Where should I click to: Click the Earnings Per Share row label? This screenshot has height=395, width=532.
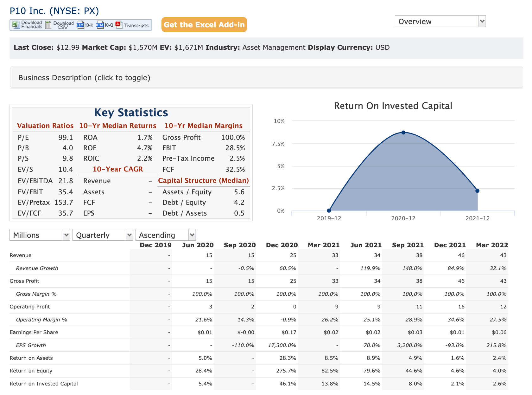34,332
